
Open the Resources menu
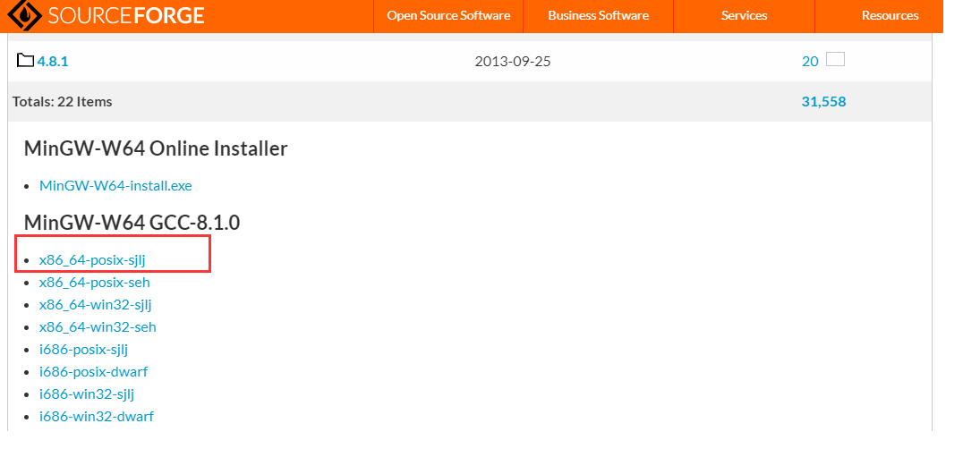coord(890,15)
